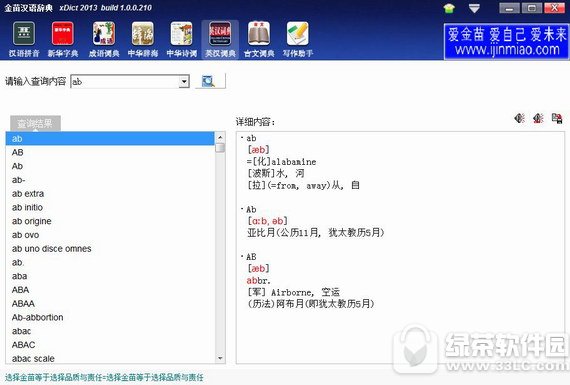
Task: Select the 英汉词典 English-Chinese dictionary
Action: pyautogui.click(x=220, y=39)
